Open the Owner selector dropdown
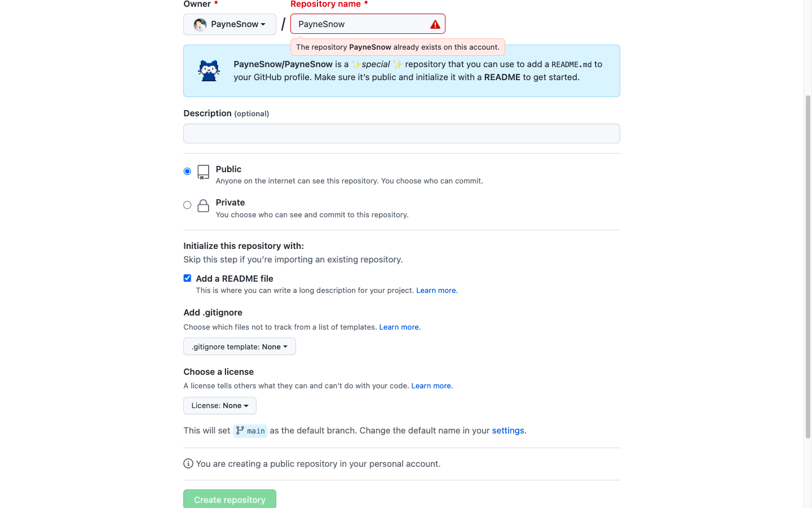 pyautogui.click(x=230, y=24)
